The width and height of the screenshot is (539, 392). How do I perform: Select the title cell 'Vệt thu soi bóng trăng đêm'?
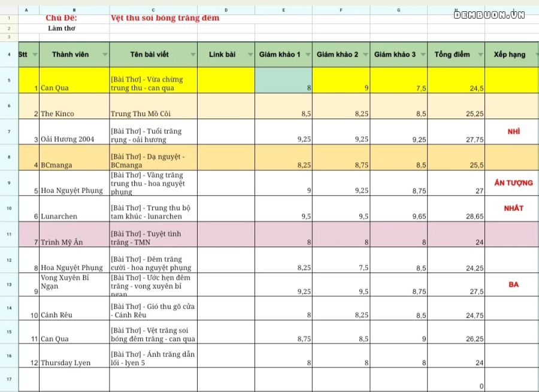[x=165, y=18]
